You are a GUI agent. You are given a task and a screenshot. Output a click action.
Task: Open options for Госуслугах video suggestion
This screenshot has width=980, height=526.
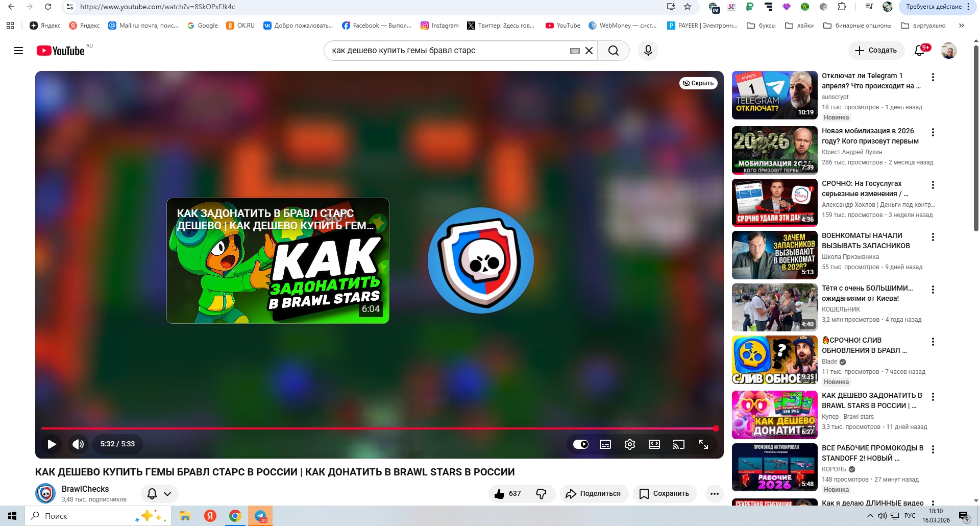(933, 185)
